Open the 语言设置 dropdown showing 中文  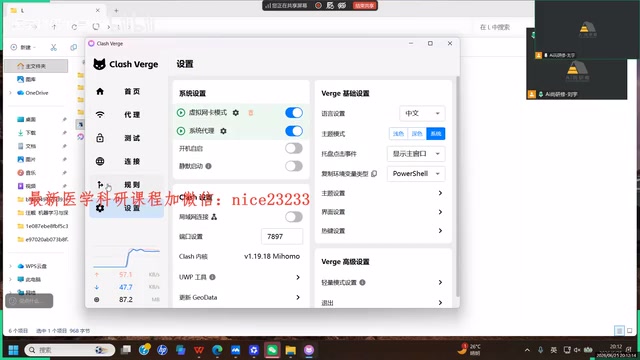pos(422,113)
